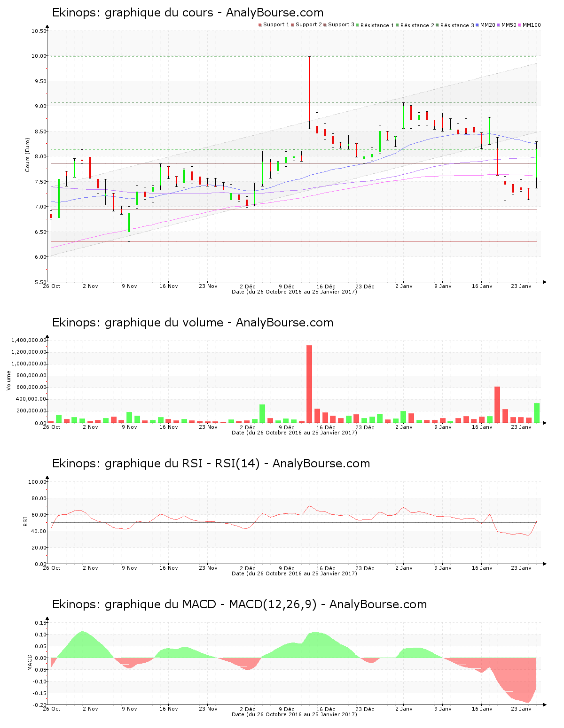Image resolution: width=564 pixels, height=728 pixels.
Task: Click the 'graphique du cours' chart title
Action: [188, 13]
